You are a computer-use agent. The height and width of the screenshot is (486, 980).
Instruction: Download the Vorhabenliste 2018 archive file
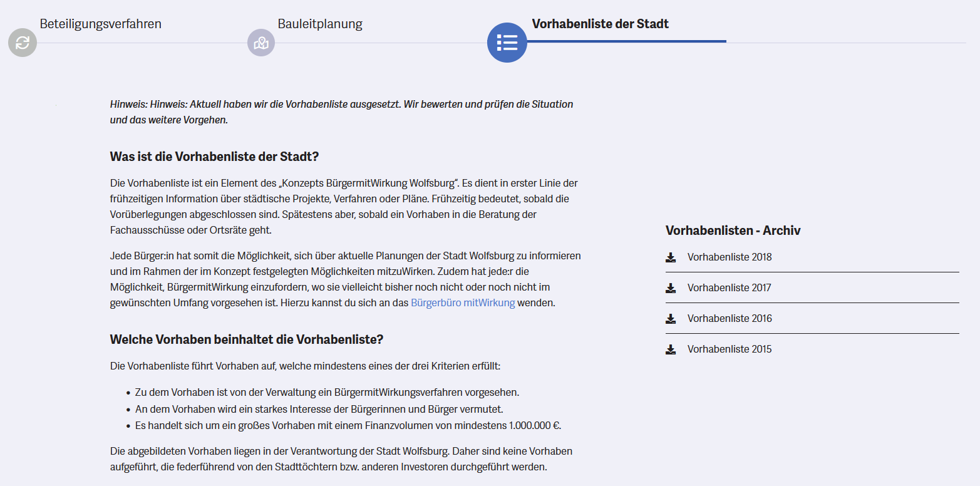pos(730,257)
